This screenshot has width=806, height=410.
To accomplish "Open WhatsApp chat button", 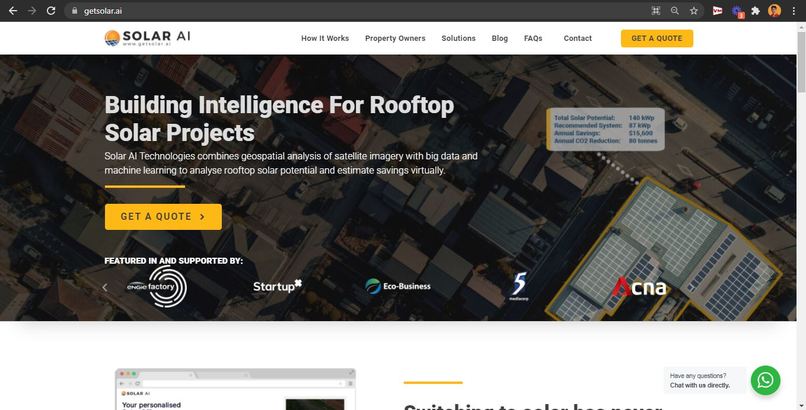I will click(x=765, y=380).
